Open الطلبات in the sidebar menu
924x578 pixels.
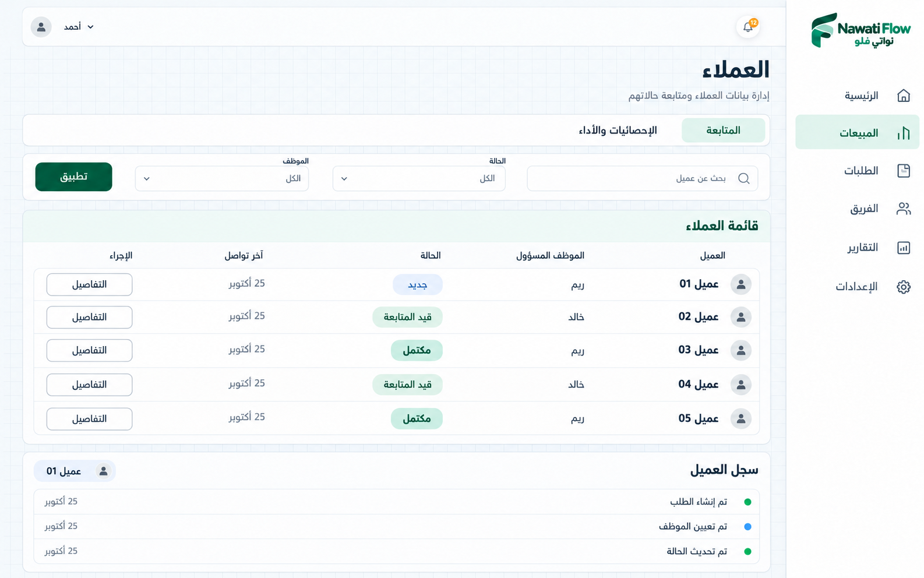click(858, 171)
